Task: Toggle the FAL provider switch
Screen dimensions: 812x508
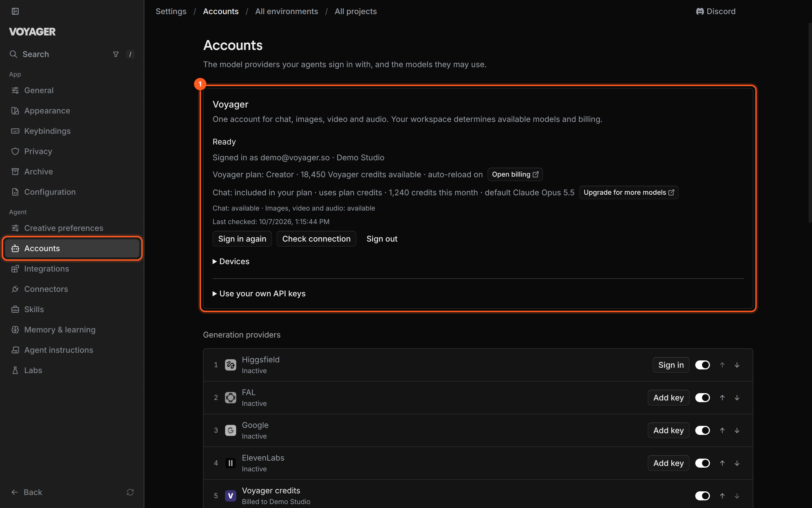Action: (702, 398)
